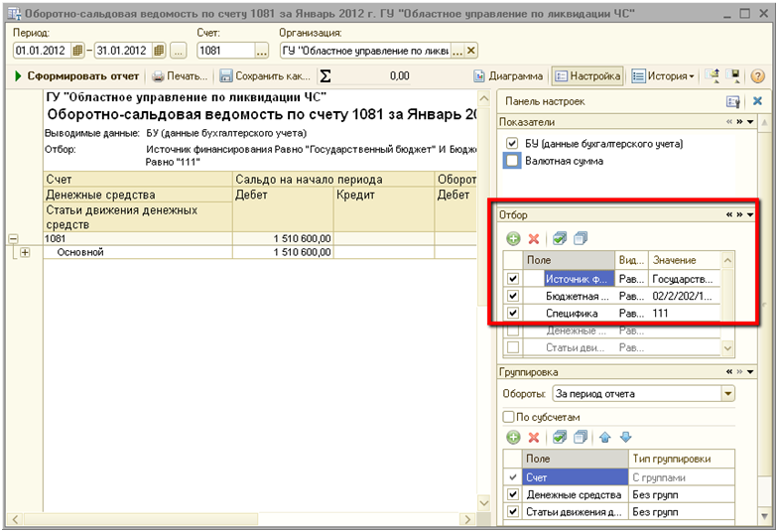The width and height of the screenshot is (778, 532).
Task: Open the Обороты dropdown list
Action: pyautogui.click(x=728, y=394)
